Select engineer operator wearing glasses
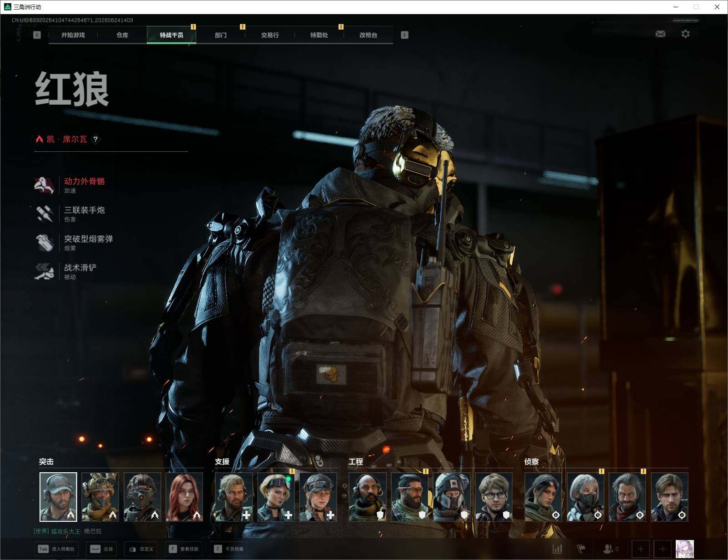Screen dimensions: 728x560 494,497
